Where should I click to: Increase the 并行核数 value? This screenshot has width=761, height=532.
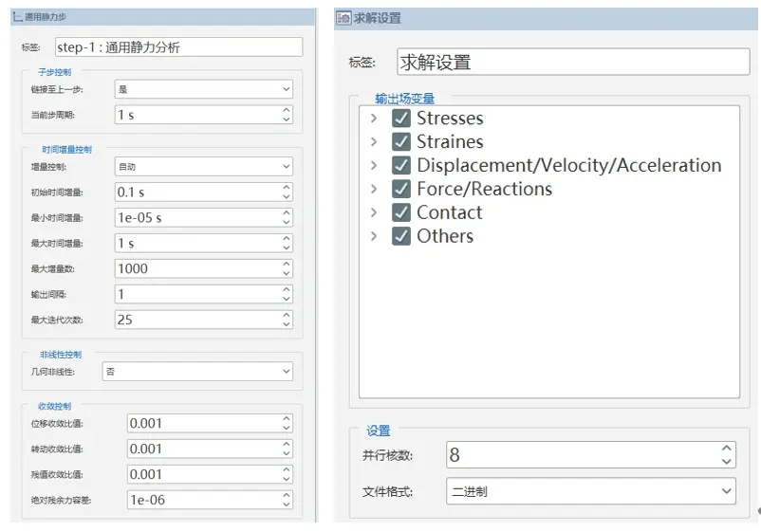(727, 449)
